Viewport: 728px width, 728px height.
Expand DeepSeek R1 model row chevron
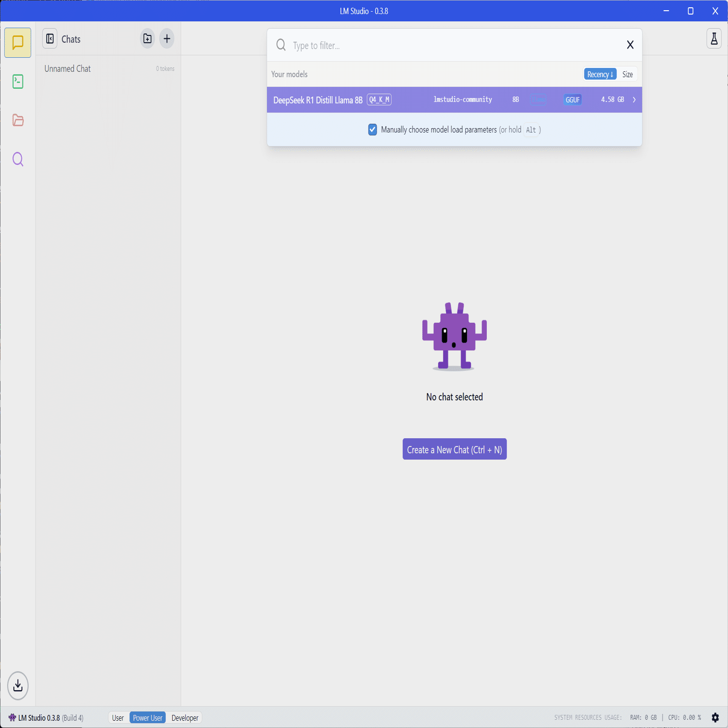(x=634, y=100)
